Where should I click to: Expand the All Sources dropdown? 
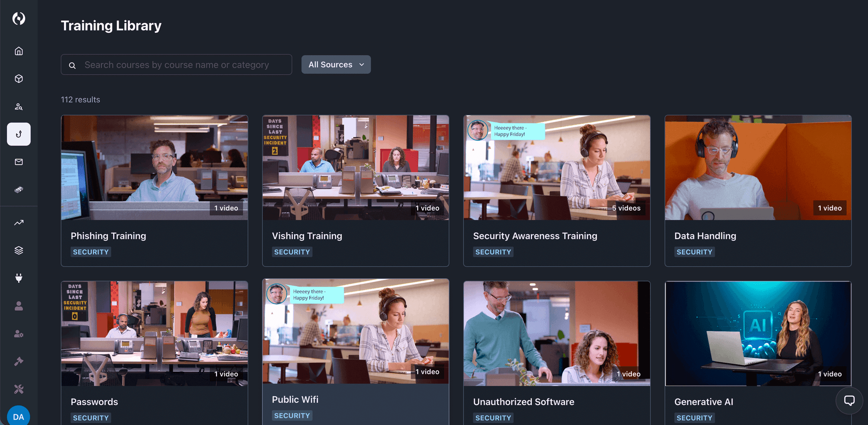[336, 65]
